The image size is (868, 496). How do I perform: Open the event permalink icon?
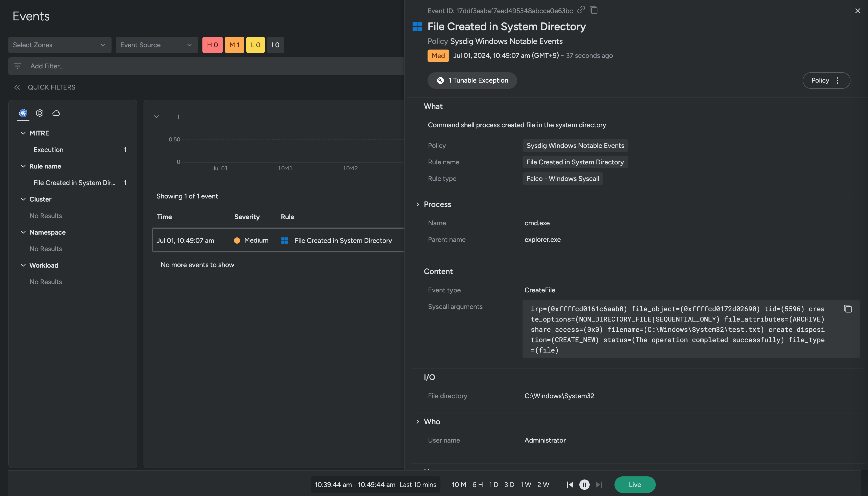581,10
